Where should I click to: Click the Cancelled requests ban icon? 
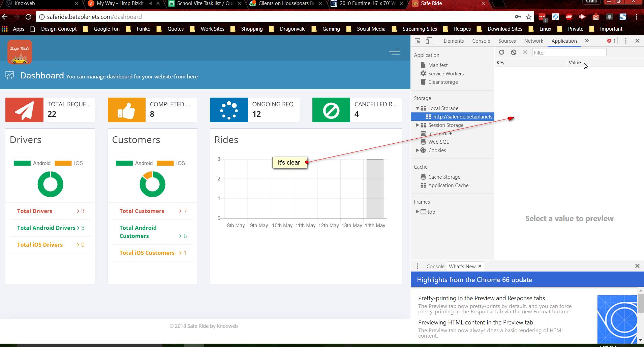coord(331,110)
